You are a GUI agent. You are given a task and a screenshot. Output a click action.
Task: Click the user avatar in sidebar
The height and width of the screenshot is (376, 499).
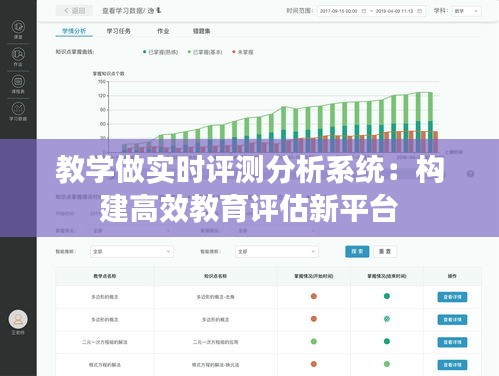click(18, 319)
